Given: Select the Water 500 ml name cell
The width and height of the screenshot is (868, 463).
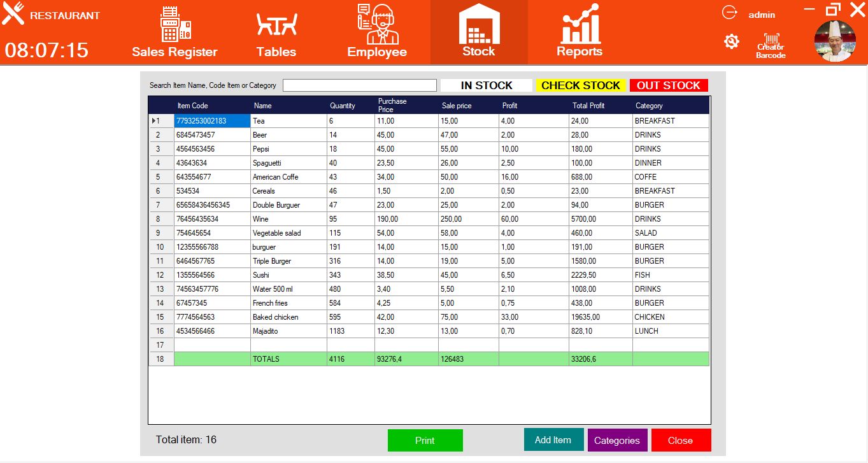Looking at the screenshot, I should [x=289, y=289].
